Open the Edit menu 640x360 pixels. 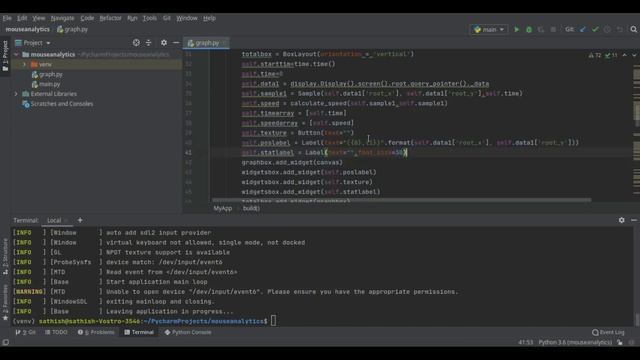click(22, 18)
